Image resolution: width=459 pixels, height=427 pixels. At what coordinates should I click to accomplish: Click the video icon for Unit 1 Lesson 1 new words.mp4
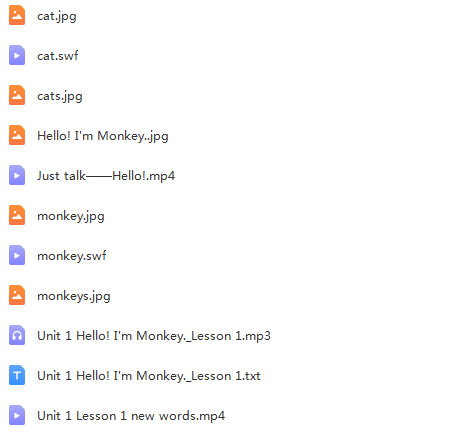click(x=17, y=415)
